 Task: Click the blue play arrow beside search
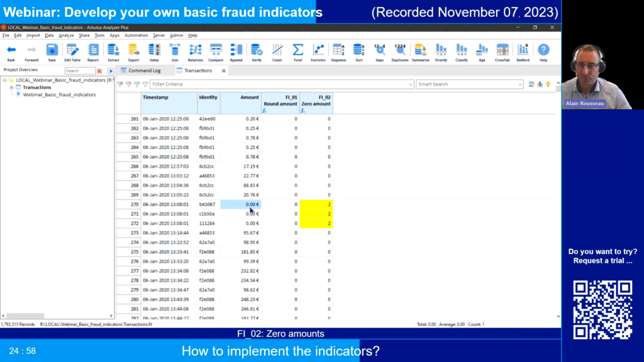point(111,71)
